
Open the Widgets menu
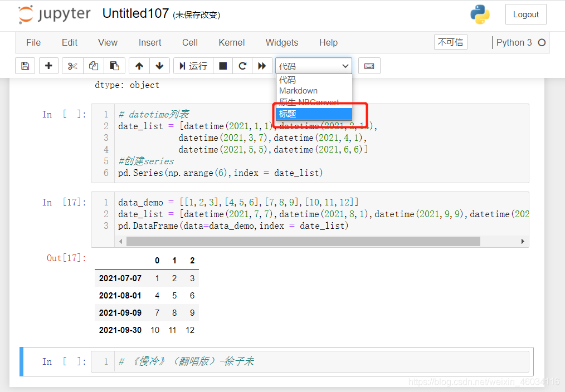[x=282, y=42]
